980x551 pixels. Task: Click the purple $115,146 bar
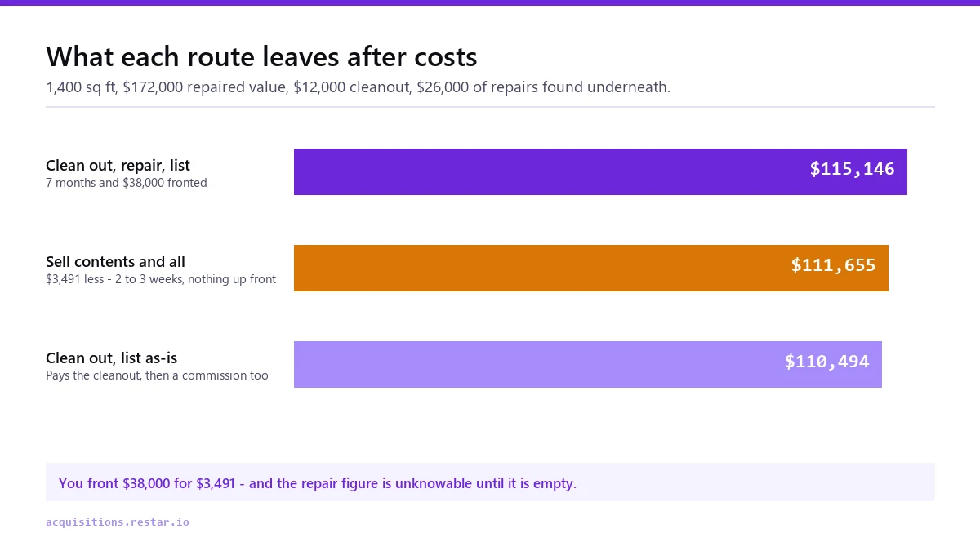pyautogui.click(x=600, y=171)
